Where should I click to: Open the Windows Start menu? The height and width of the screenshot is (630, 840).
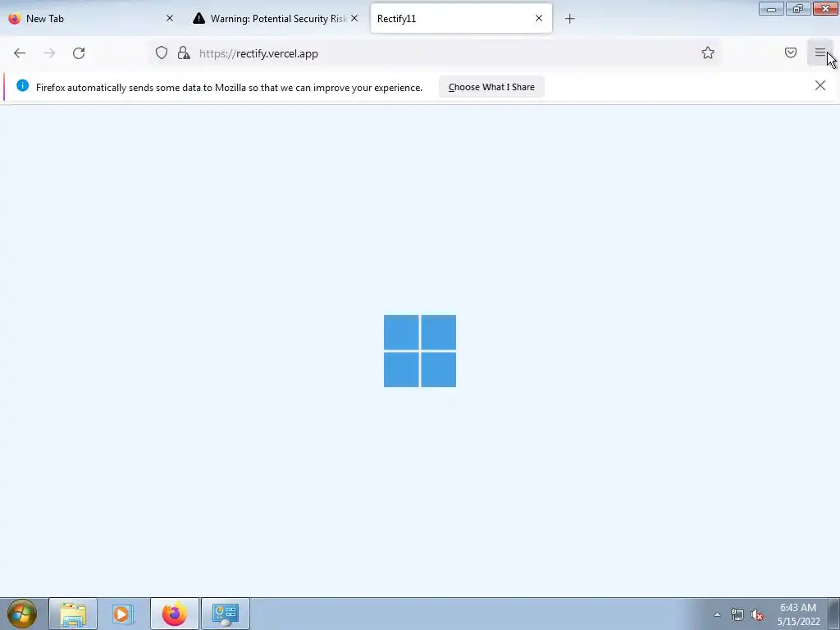[22, 614]
